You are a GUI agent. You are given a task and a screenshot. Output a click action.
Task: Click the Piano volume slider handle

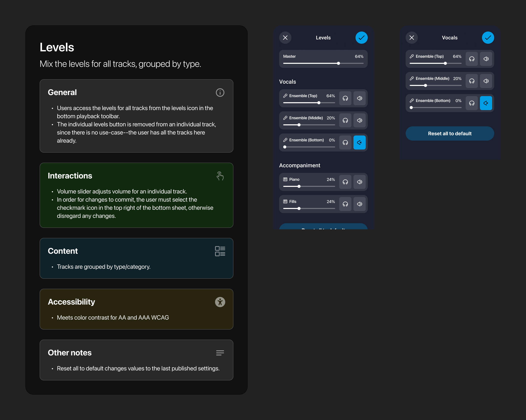point(299,186)
